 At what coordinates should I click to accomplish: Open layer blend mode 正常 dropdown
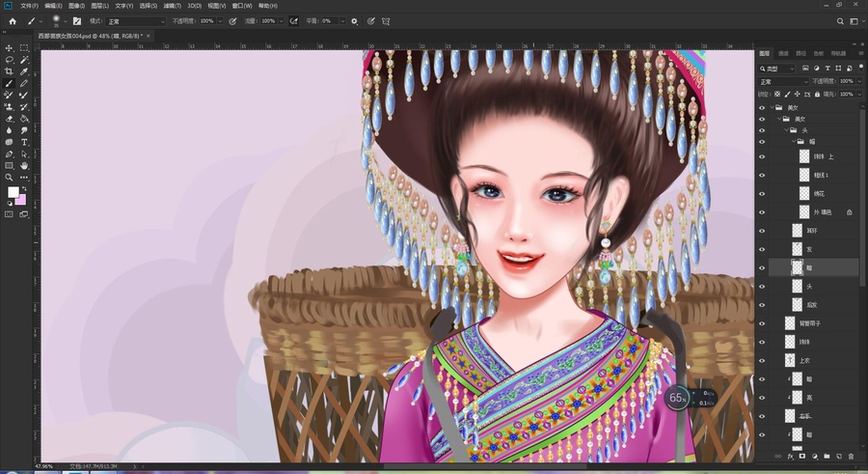pos(784,81)
